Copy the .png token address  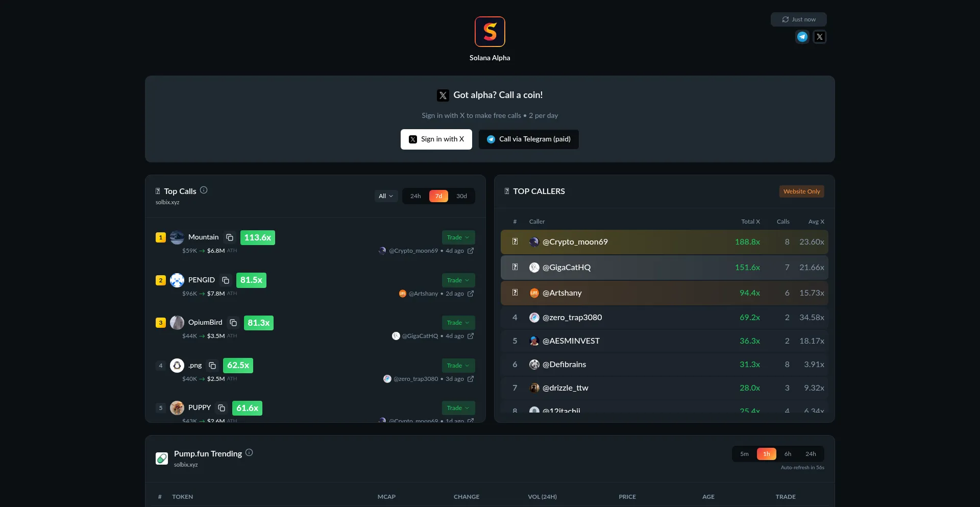point(212,366)
